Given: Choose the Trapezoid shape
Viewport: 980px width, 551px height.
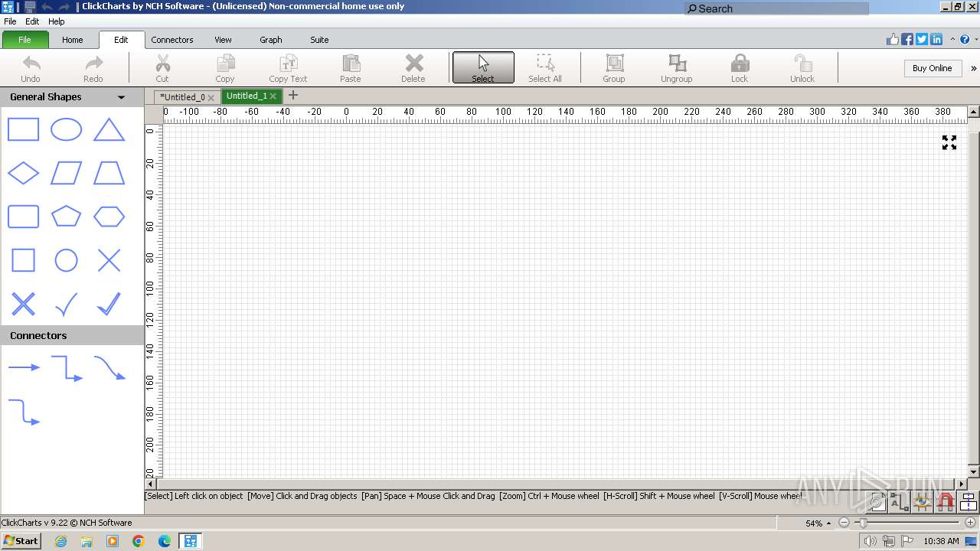Looking at the screenshot, I should coord(109,174).
